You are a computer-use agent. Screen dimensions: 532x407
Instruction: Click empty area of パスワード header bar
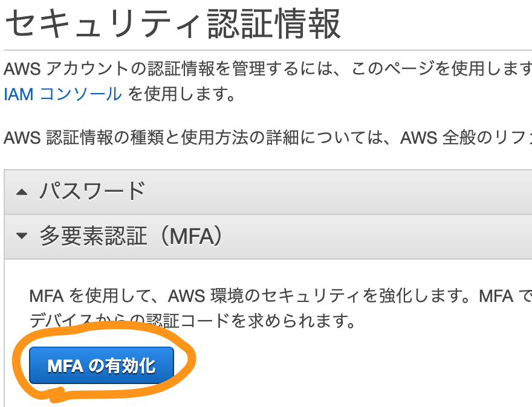[339, 192]
